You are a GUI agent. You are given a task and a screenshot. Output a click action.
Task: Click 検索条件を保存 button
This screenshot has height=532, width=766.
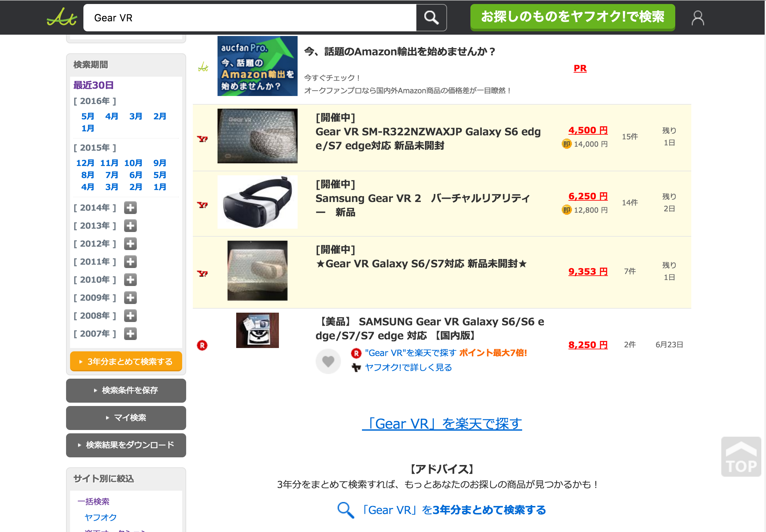point(126,390)
